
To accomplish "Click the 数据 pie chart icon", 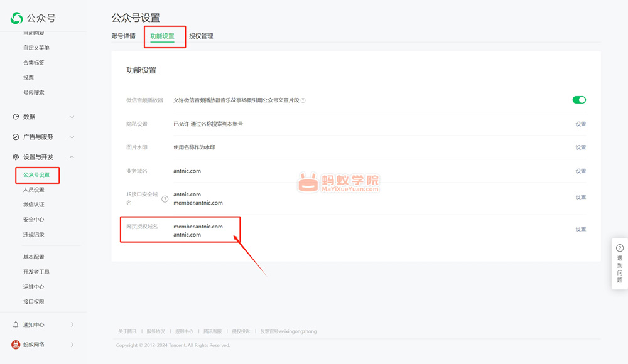I will coord(16,117).
